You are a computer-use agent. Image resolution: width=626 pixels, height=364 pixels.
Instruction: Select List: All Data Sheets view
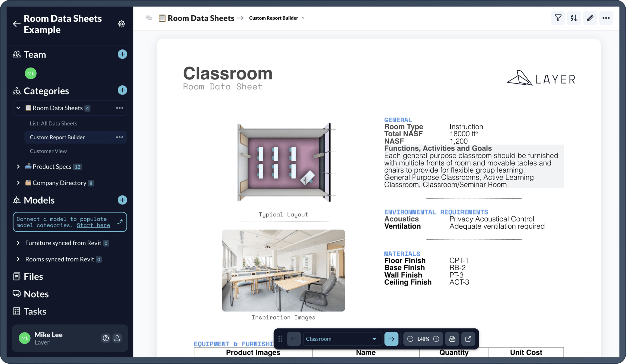(x=54, y=124)
